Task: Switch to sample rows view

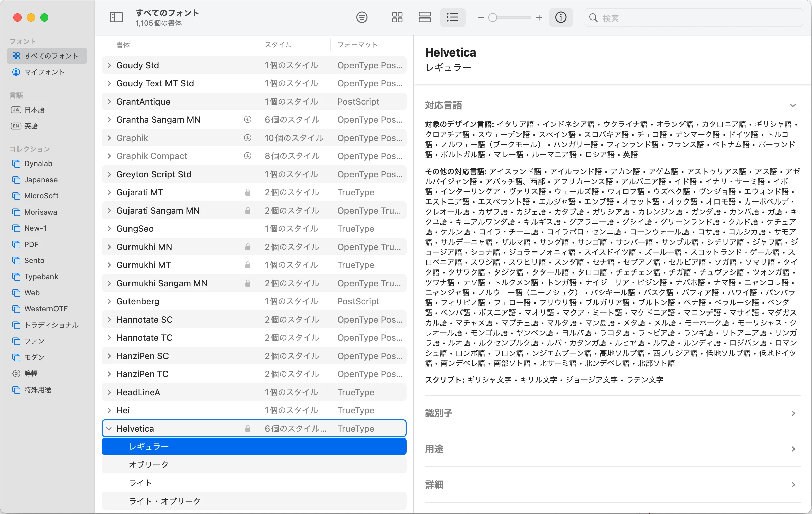Action: coord(425,17)
